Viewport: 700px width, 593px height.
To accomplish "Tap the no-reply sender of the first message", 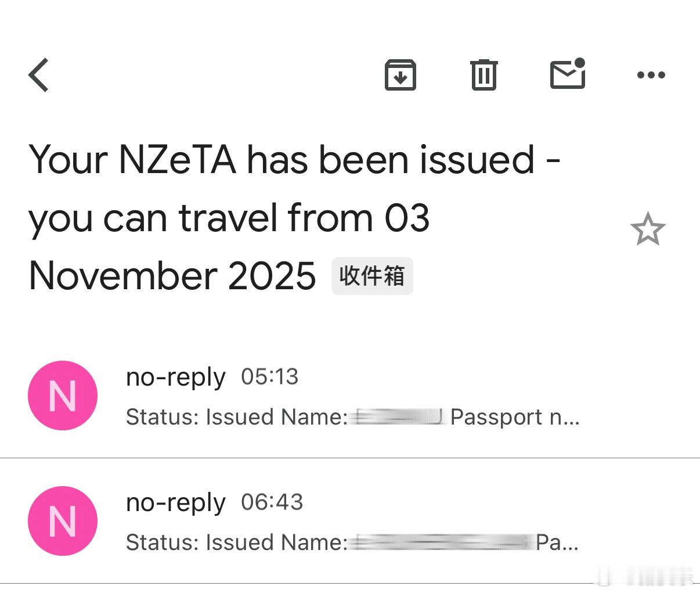I will pos(175,377).
